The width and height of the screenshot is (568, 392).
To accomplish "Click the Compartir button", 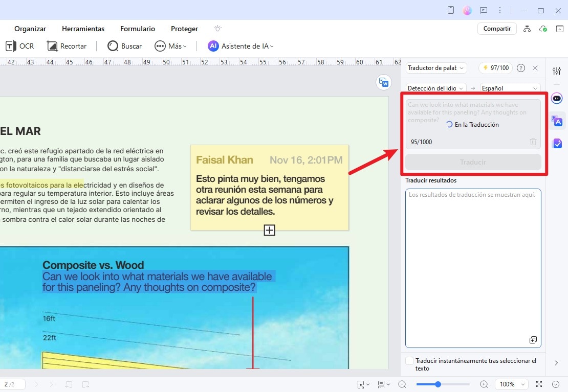I will pos(497,29).
